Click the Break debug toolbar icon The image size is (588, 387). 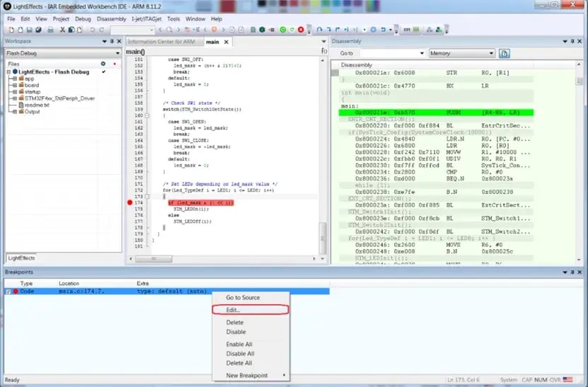[374, 30]
